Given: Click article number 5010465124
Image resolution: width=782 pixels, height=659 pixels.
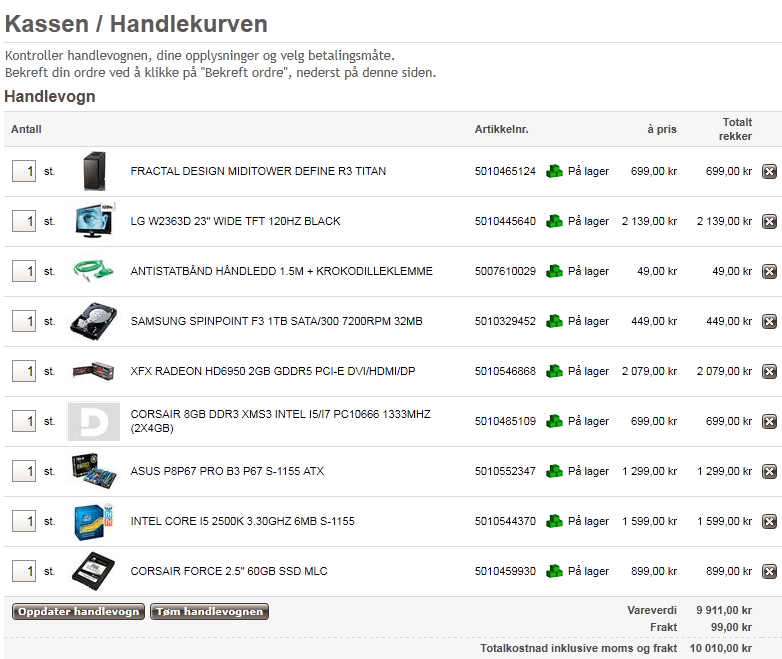Looking at the screenshot, I should coord(505,171).
